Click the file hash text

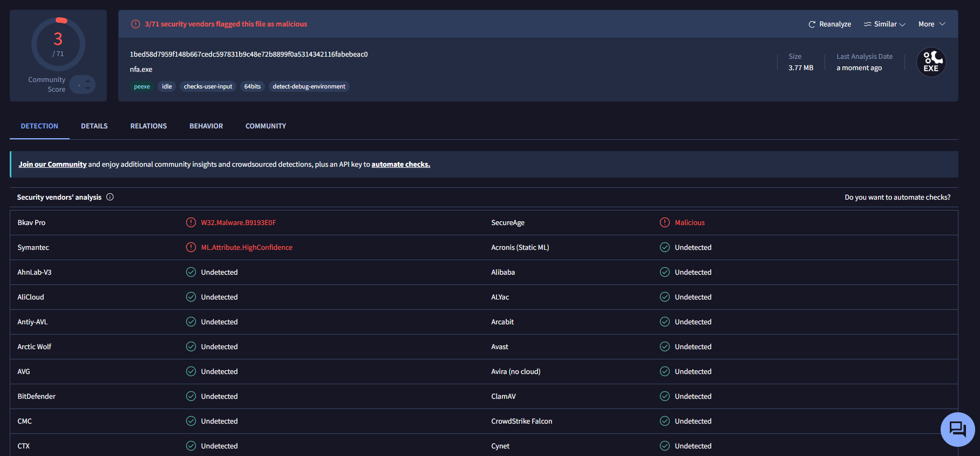pyautogui.click(x=249, y=55)
